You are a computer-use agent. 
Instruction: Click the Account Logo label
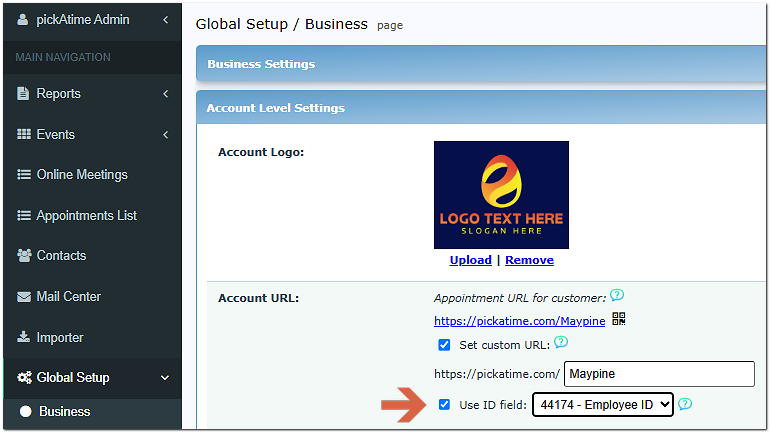pyautogui.click(x=261, y=152)
